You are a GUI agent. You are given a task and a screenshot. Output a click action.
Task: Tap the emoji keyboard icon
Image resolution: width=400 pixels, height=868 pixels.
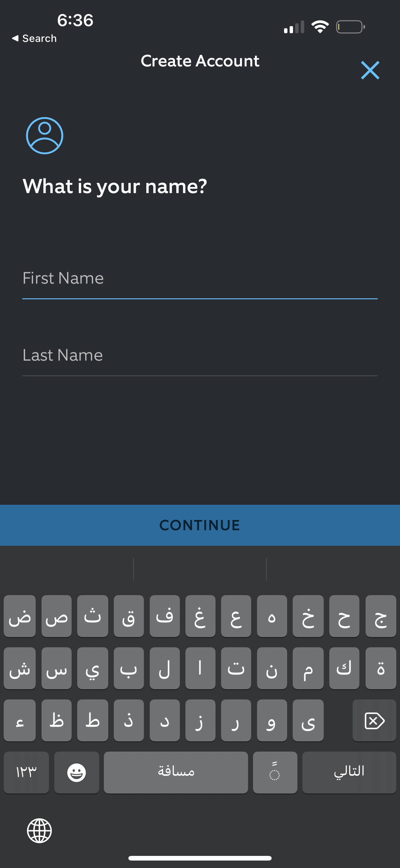[77, 773]
